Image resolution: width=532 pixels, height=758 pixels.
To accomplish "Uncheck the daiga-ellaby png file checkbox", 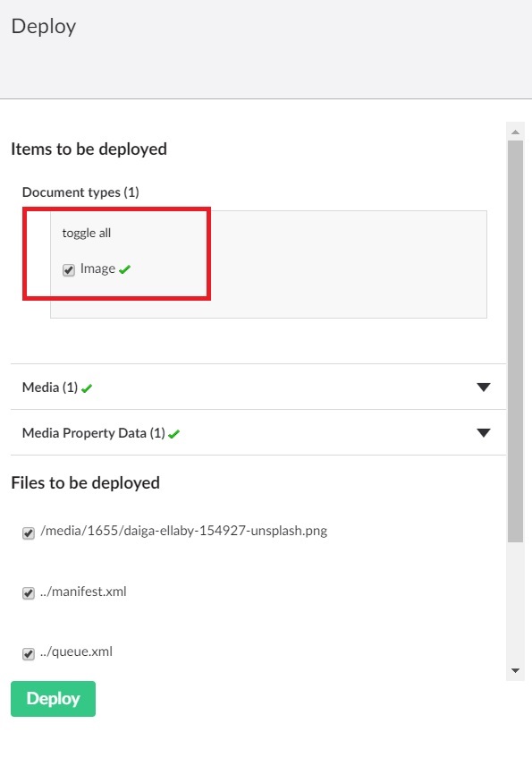I will (29, 532).
